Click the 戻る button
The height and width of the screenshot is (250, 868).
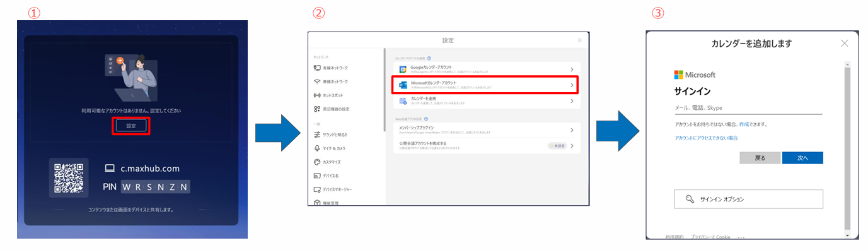[x=760, y=158]
